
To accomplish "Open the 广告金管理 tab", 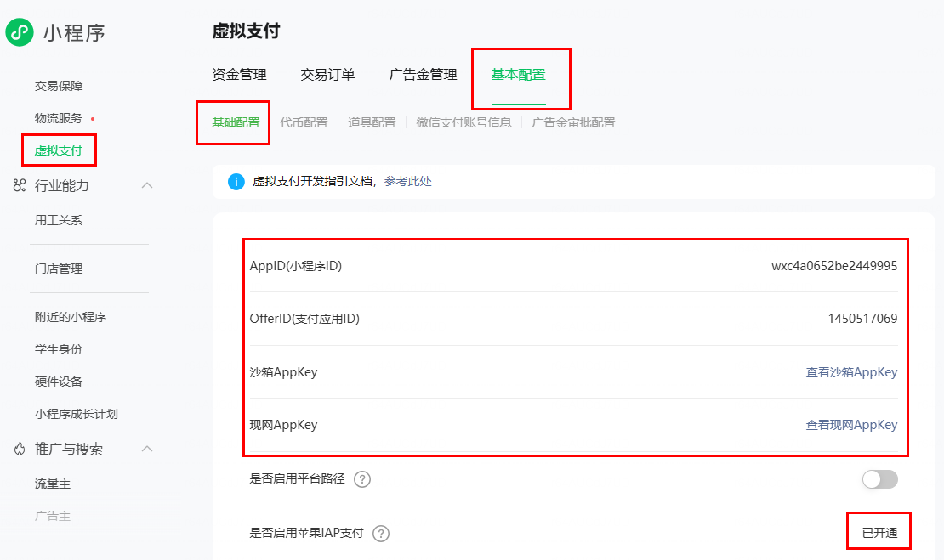I will coord(423,75).
